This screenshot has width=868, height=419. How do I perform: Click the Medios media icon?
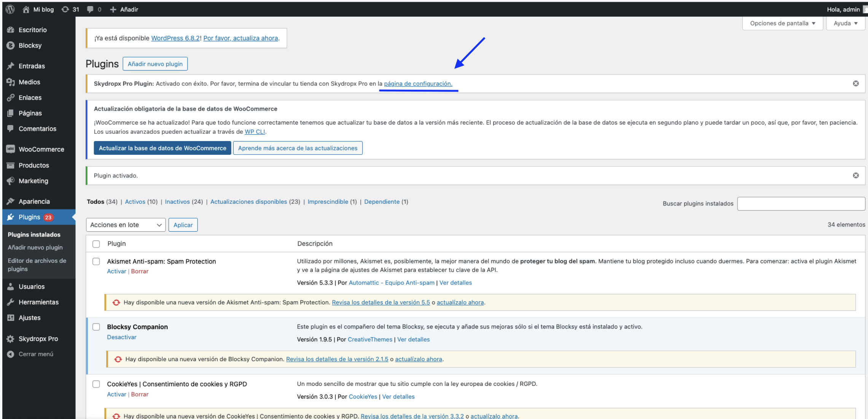[11, 82]
